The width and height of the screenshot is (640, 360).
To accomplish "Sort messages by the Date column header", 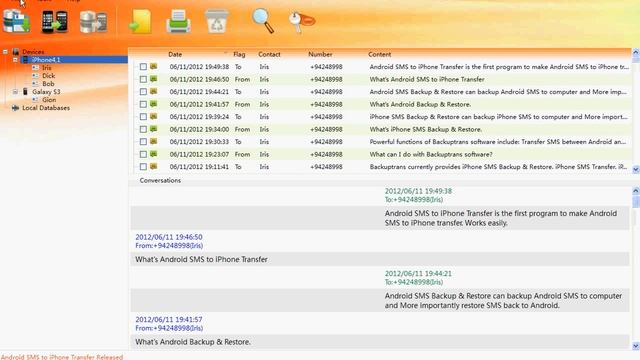I will [175, 54].
